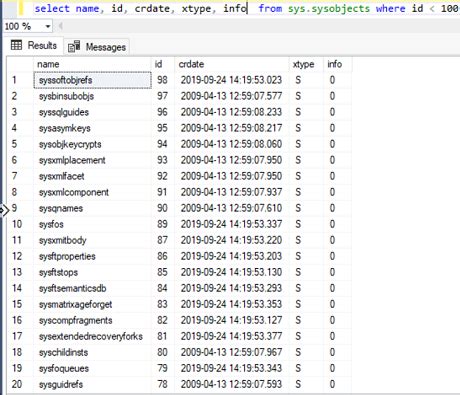This screenshot has height=395, width=460.
Task: Select the sysmatrixageforget cell
Action: (x=92, y=304)
